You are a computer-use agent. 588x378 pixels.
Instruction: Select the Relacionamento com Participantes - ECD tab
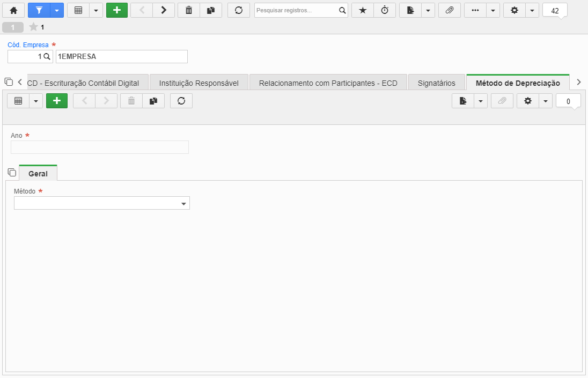pyautogui.click(x=328, y=83)
